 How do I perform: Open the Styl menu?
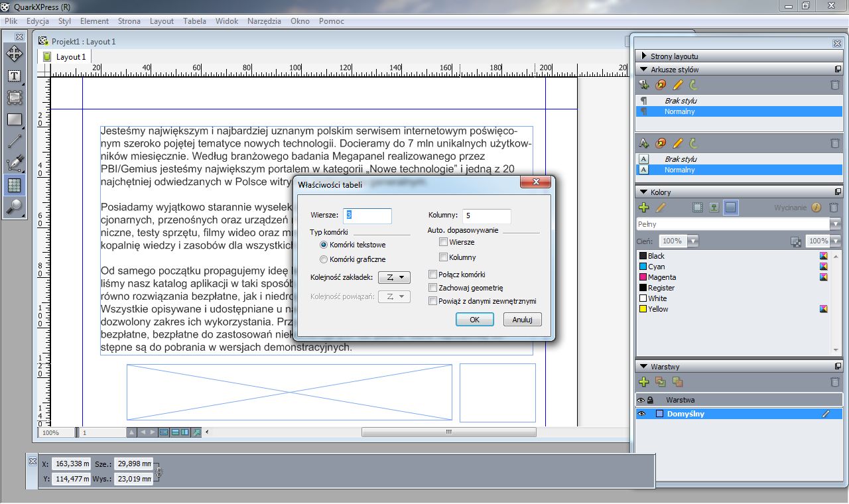tap(64, 21)
